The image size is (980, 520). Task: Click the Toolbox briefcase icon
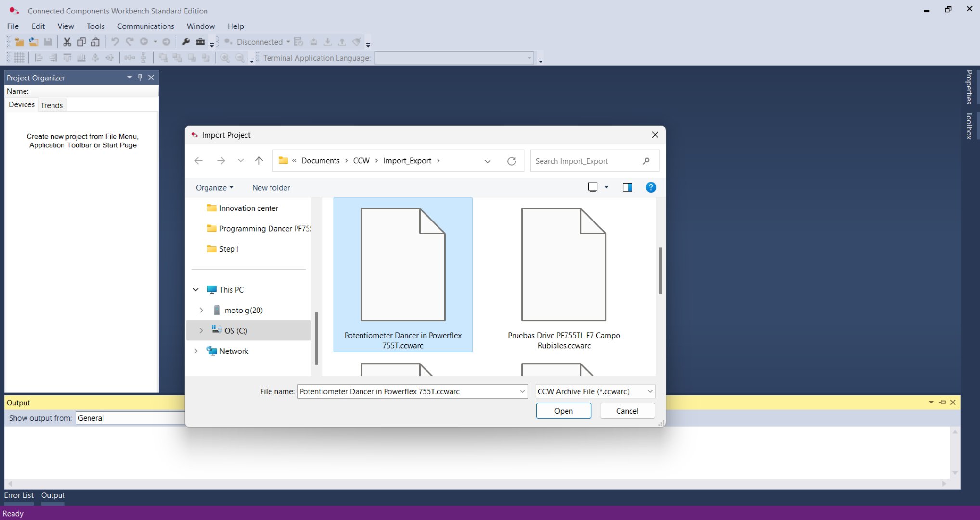tap(200, 42)
